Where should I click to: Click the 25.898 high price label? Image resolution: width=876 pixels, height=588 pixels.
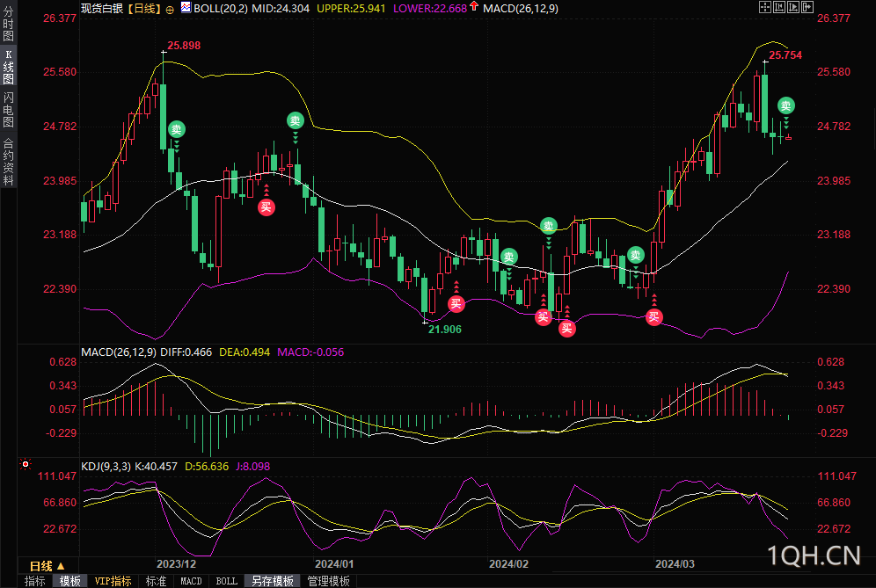pyautogui.click(x=184, y=46)
